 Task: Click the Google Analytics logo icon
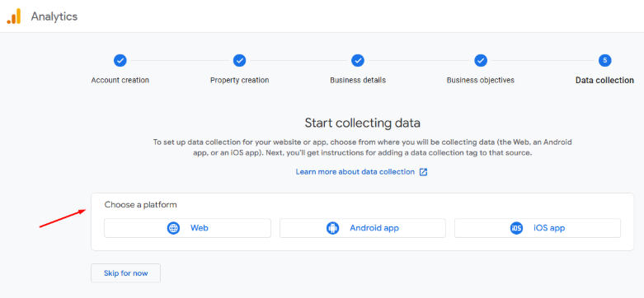pyautogui.click(x=13, y=16)
